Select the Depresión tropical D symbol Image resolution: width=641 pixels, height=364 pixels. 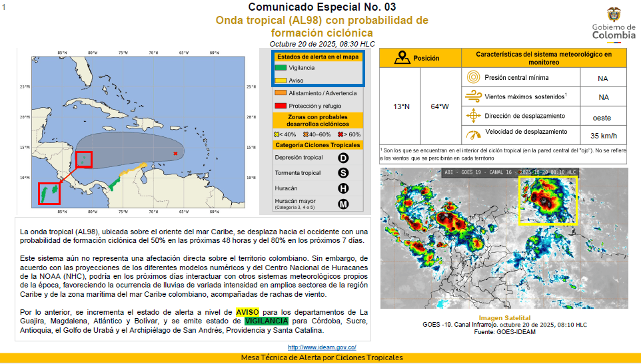pos(343,158)
